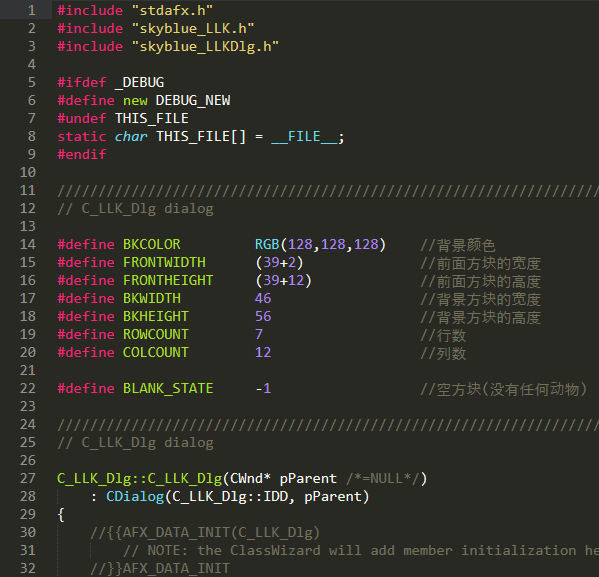Click line number 27 in gutter
Viewport: 599px width, 577px height.
[28, 478]
